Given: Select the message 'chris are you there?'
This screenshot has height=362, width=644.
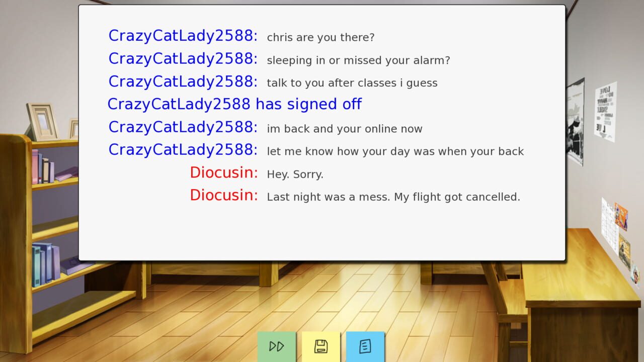Looking at the screenshot, I should pyautogui.click(x=320, y=38).
